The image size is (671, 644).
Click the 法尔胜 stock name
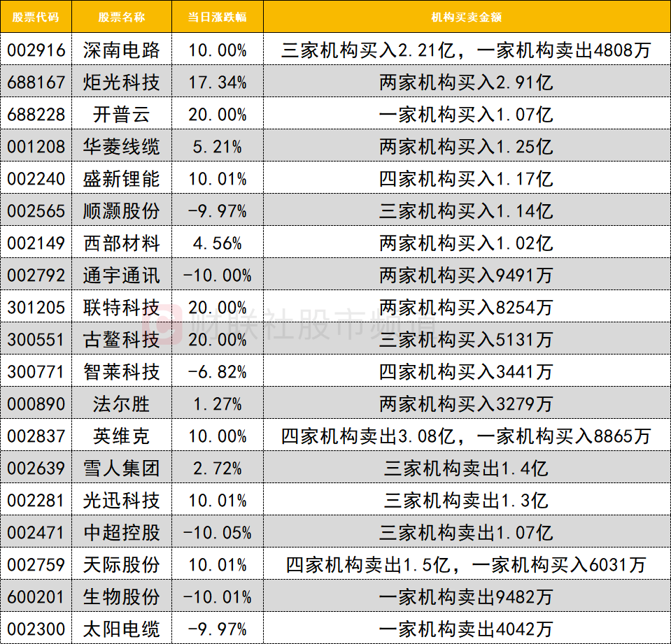point(121,404)
